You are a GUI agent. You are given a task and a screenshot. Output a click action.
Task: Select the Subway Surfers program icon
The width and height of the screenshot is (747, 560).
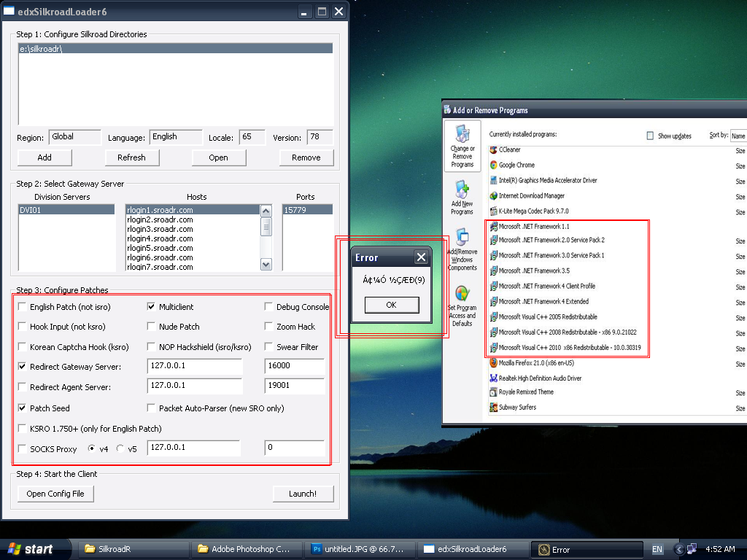tap(494, 407)
